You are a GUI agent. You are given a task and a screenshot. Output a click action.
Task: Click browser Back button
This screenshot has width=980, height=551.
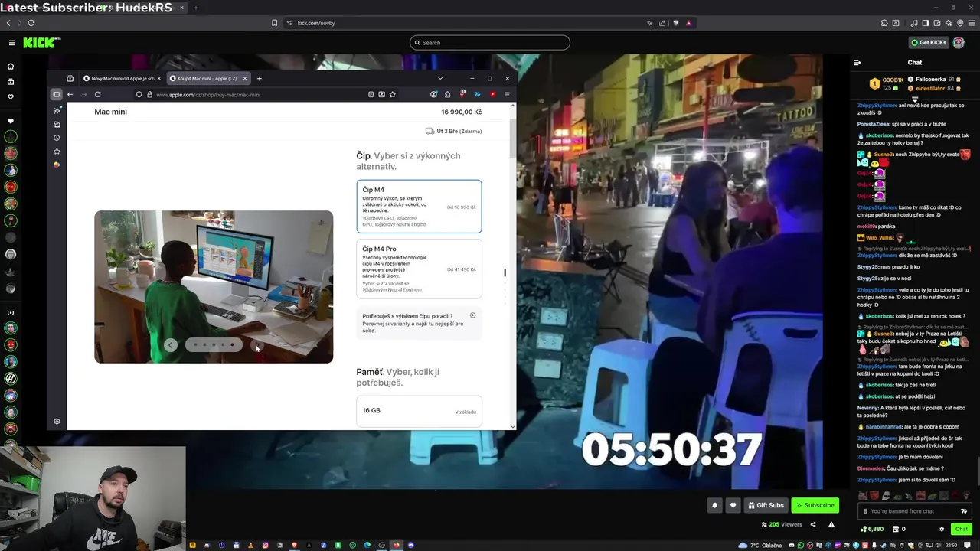(8, 23)
